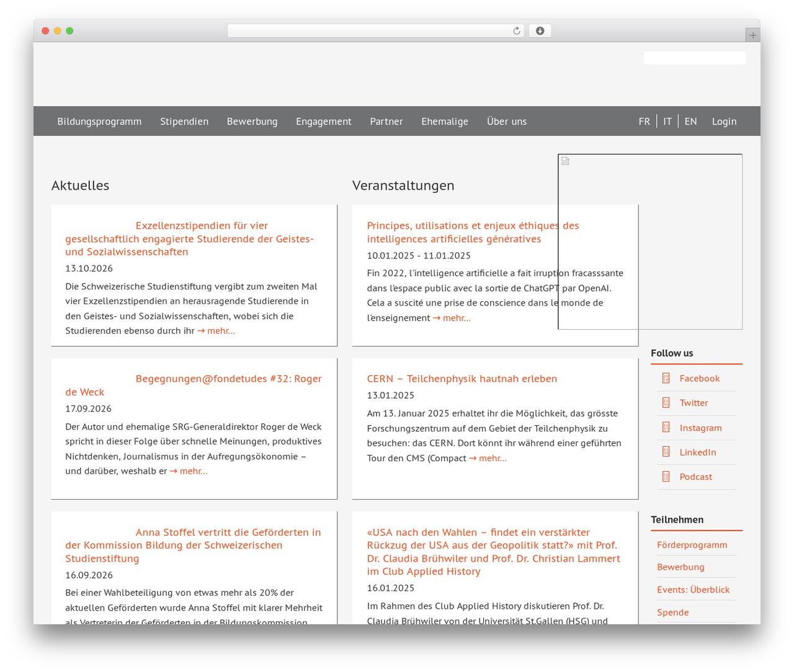Image resolution: width=794 pixels, height=672 pixels.
Task: Open the Principes, utilisations et enjeux event
Action: [473, 232]
